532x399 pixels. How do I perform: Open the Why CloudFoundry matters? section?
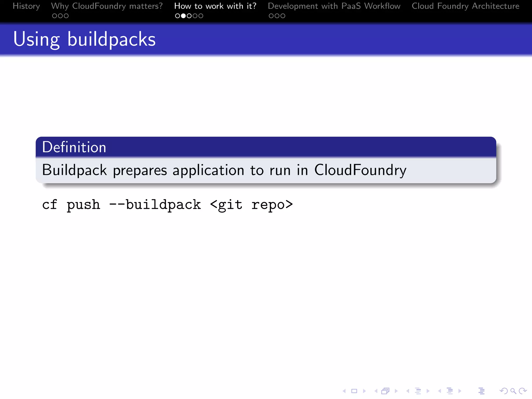[107, 6]
